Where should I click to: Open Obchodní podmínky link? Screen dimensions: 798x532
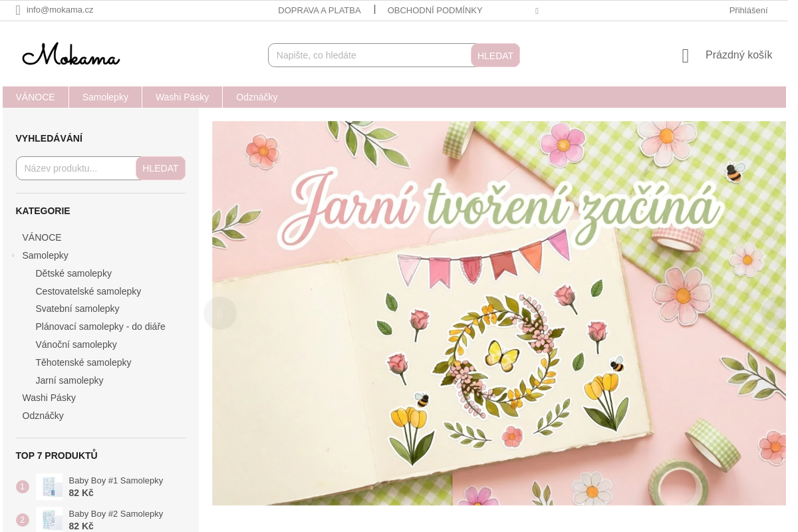pyautogui.click(x=435, y=10)
